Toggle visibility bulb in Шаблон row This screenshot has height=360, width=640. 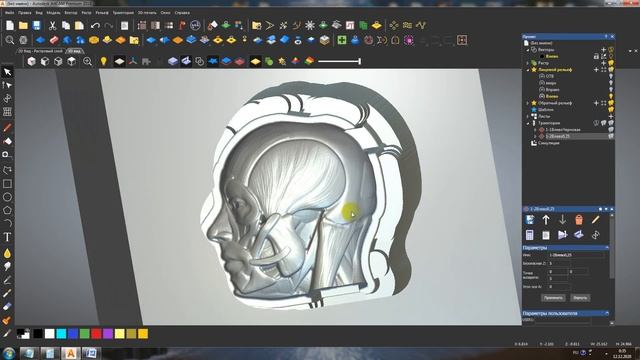(x=611, y=110)
